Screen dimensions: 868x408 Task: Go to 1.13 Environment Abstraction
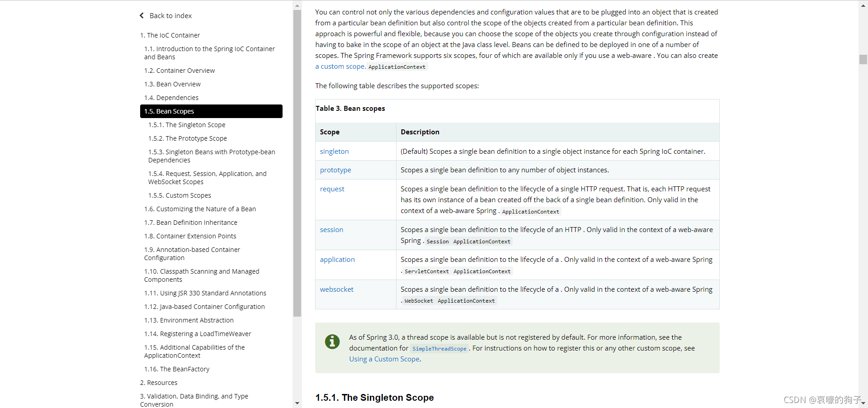[189, 320]
